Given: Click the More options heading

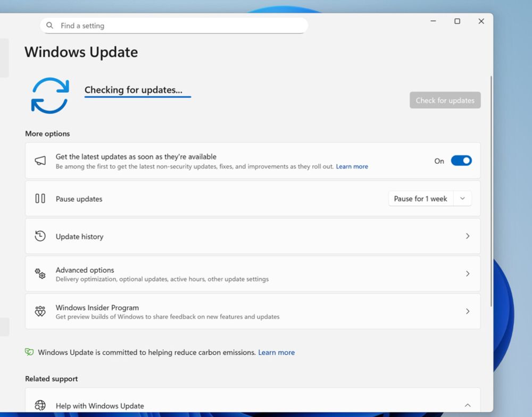Looking at the screenshot, I should pos(47,134).
